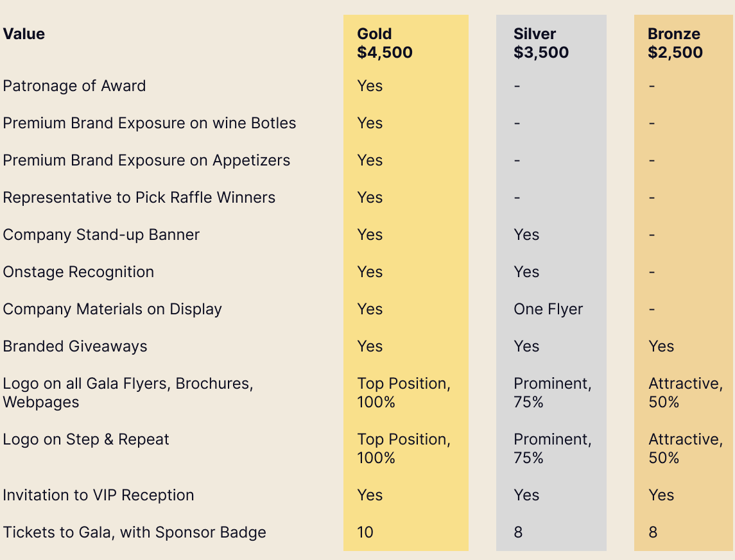Viewport: 735px width, 560px height.
Task: Select the Branded Giveaways row label
Action: [75, 346]
